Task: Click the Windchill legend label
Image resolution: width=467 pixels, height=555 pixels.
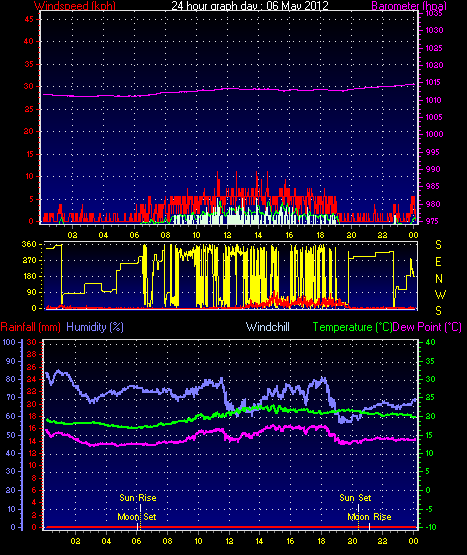Action: (268, 327)
